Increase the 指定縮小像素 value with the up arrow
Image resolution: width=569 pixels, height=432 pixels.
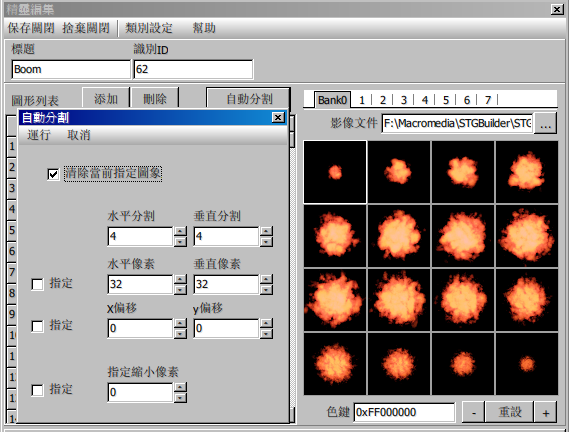[180, 387]
